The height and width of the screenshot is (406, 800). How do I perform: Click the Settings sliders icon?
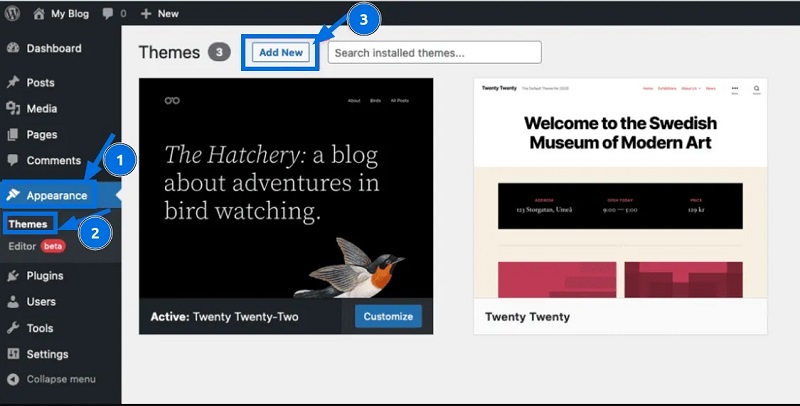tap(13, 354)
